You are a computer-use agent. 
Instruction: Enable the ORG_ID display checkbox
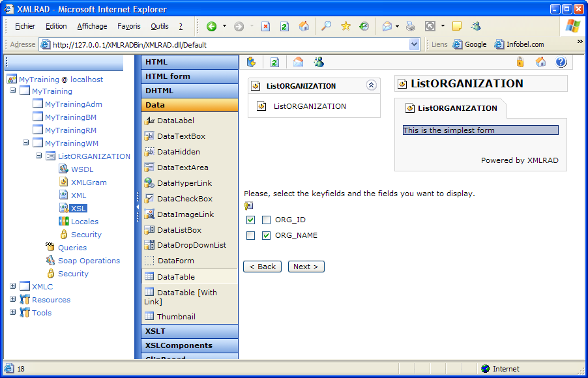point(266,220)
